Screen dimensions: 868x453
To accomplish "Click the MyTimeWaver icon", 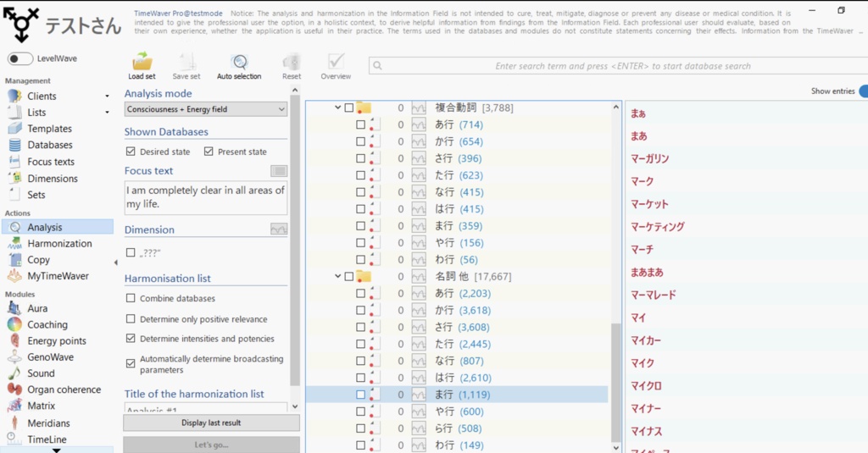I will (15, 275).
